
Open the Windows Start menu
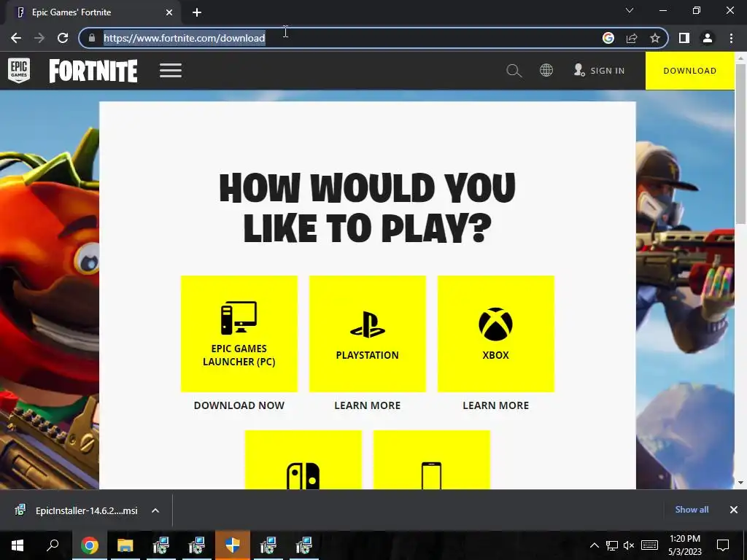point(18,545)
